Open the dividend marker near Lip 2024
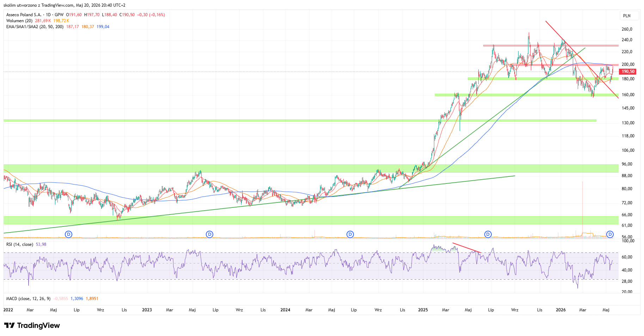The image size is (644, 336). point(350,234)
